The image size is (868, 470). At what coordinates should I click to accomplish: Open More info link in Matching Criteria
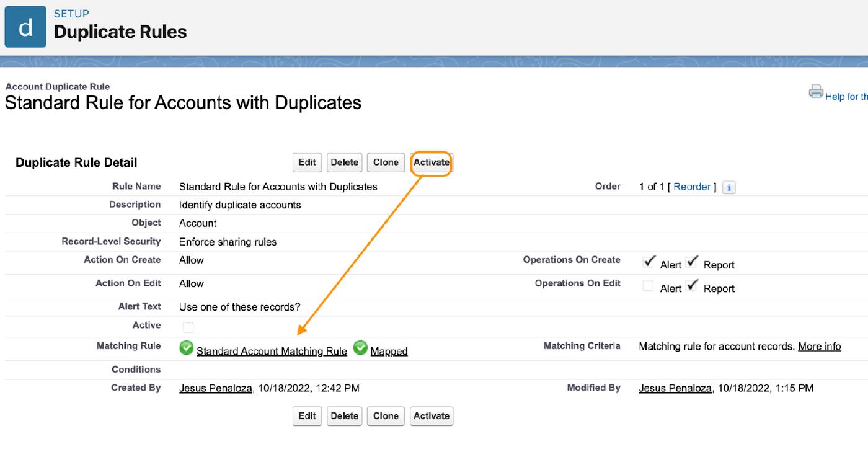tap(819, 346)
